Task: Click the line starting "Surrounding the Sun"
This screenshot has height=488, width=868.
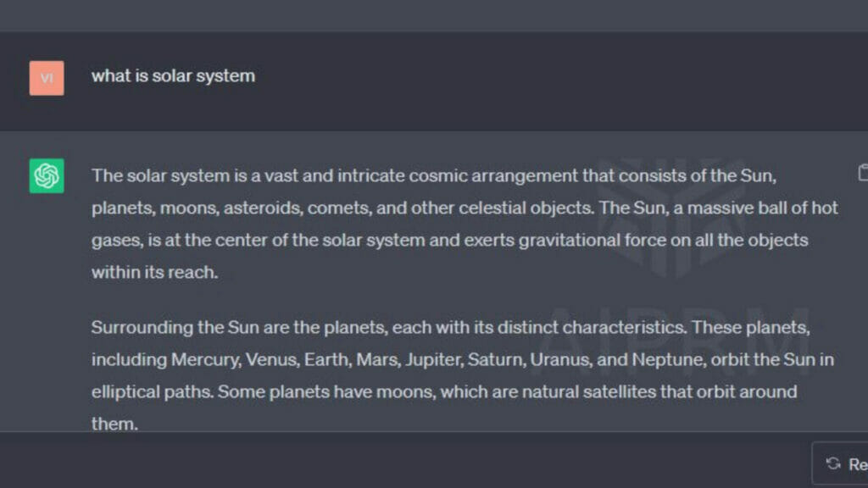Action: click(451, 328)
